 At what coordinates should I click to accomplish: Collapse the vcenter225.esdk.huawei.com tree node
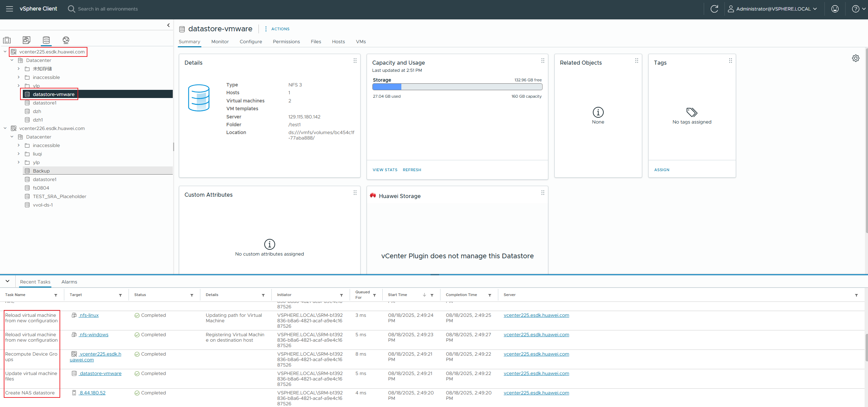(x=5, y=52)
